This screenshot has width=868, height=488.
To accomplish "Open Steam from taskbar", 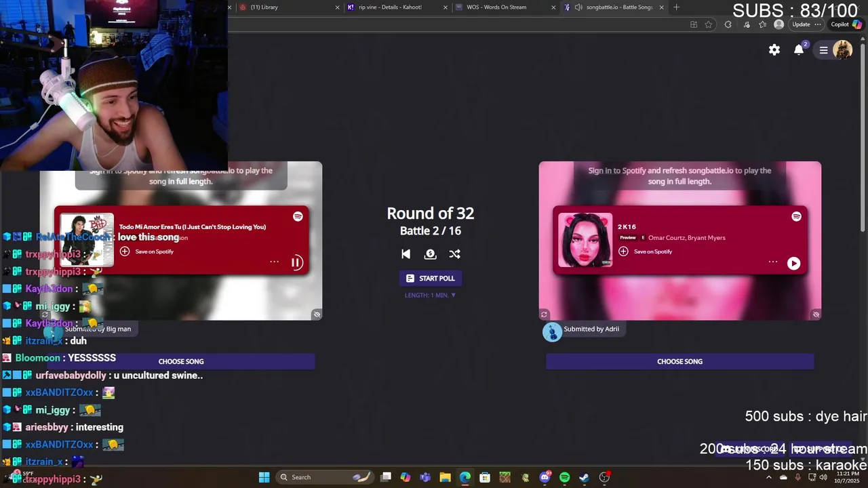I will click(x=584, y=477).
